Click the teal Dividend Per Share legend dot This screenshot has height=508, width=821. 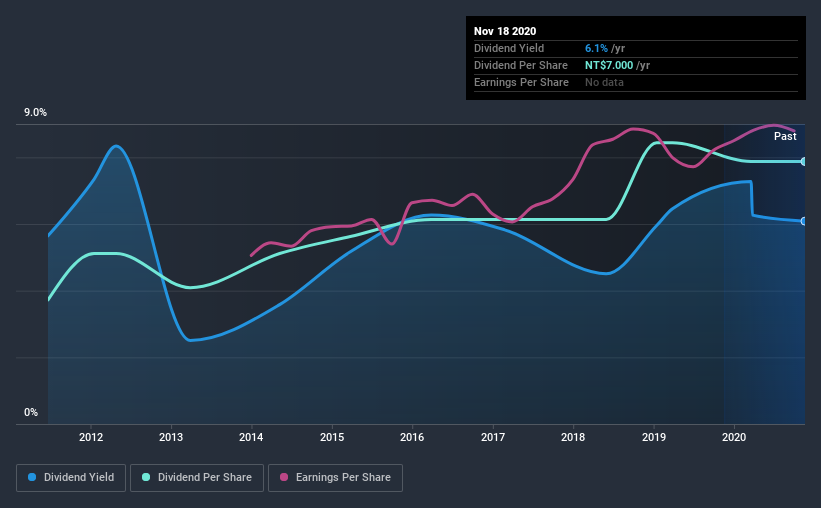146,477
